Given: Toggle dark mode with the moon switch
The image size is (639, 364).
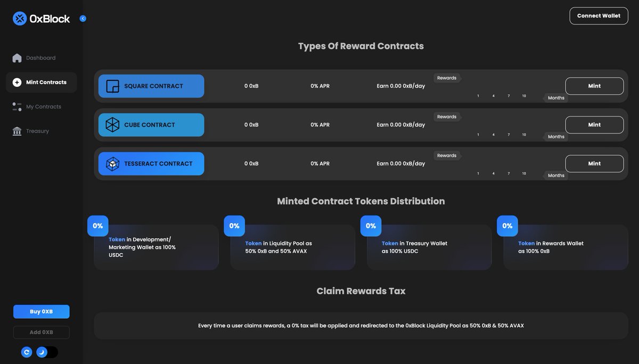Looking at the screenshot, I should point(42,352).
